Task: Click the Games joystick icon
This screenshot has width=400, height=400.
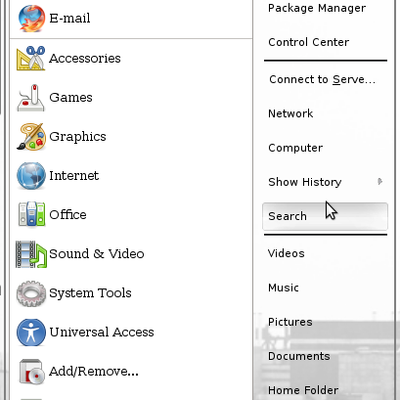Action: coord(31,98)
